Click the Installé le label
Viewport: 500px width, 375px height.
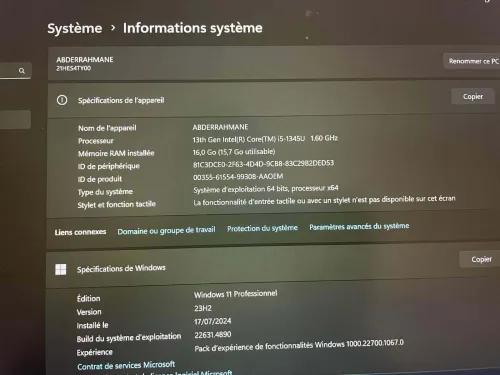92,325
